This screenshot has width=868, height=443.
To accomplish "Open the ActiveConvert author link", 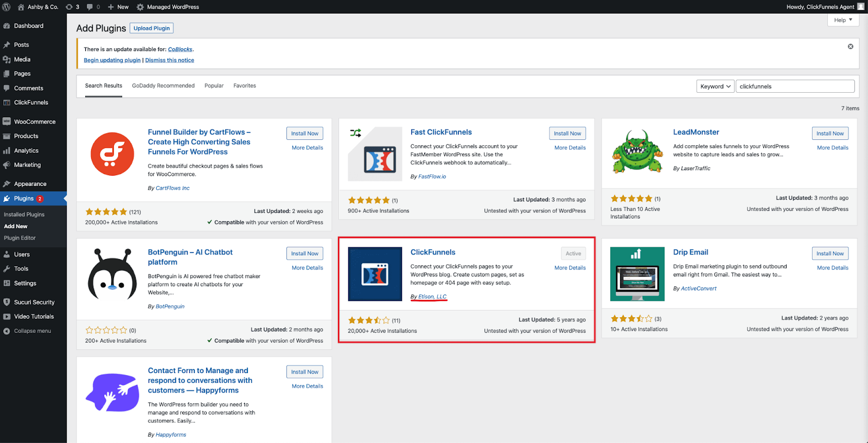I will pyautogui.click(x=699, y=288).
